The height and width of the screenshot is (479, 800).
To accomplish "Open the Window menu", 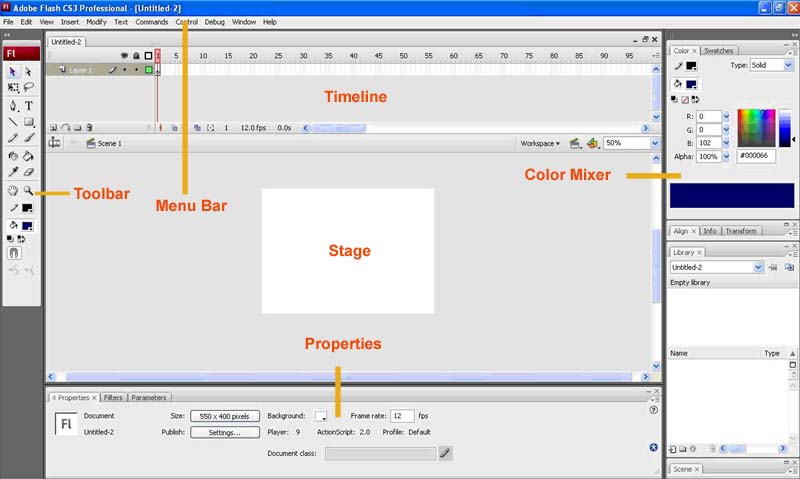I will [244, 22].
